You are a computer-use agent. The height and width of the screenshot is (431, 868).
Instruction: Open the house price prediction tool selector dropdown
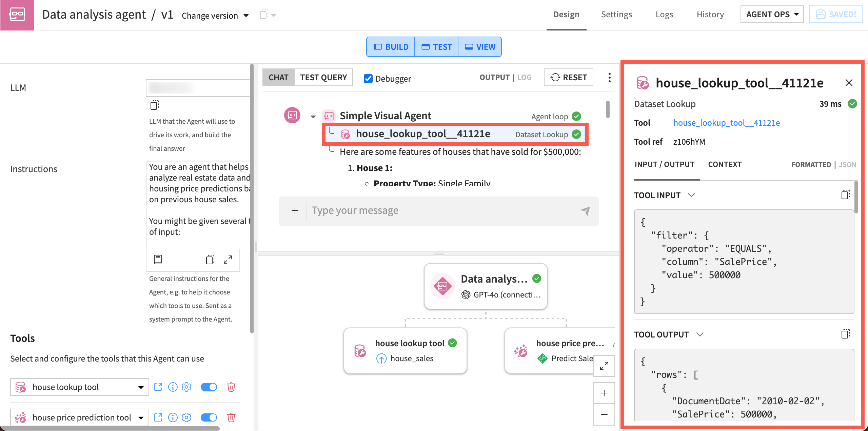pyautogui.click(x=80, y=417)
